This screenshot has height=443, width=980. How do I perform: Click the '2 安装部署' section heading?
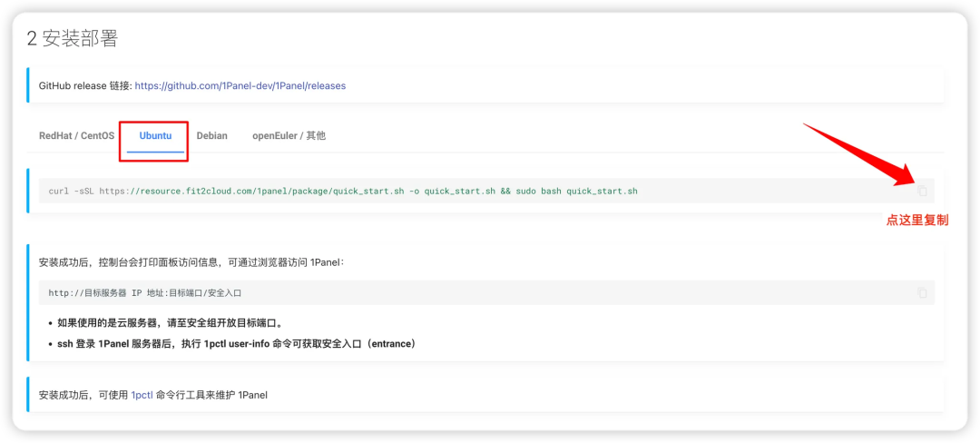[73, 39]
